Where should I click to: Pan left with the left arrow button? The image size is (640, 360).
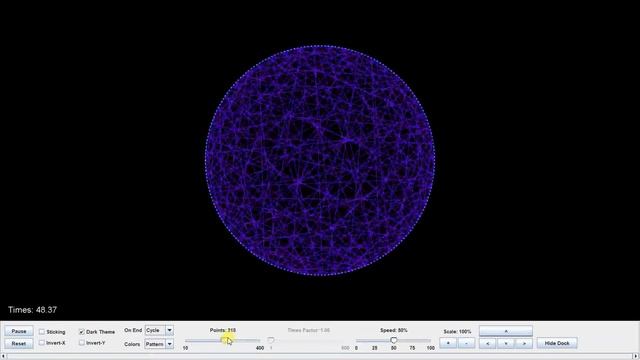[487, 344]
